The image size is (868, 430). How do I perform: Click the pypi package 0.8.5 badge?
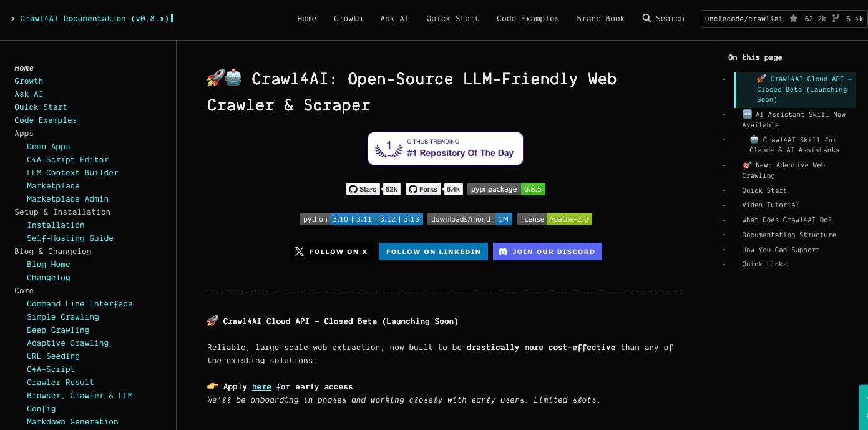click(x=505, y=188)
